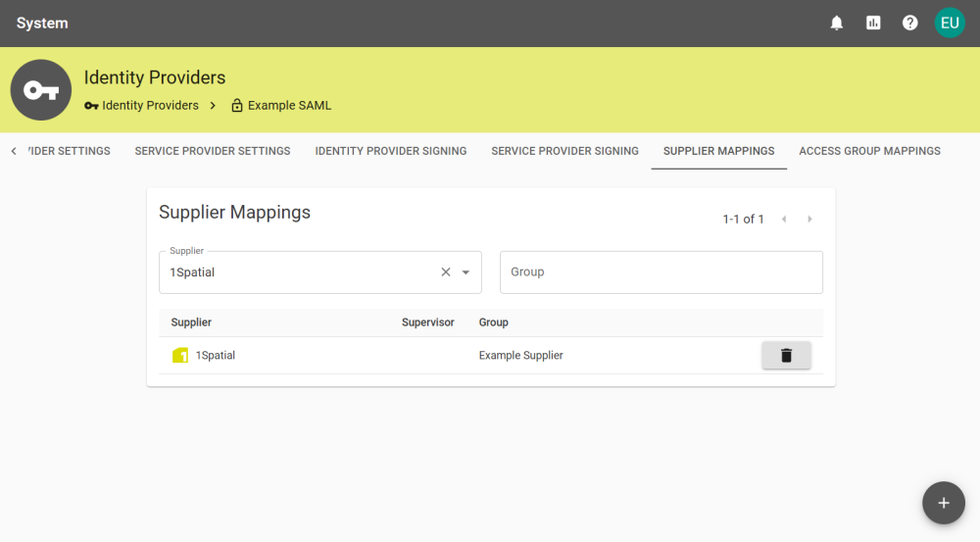Expand the Supplier dropdown arrow

pos(465,271)
